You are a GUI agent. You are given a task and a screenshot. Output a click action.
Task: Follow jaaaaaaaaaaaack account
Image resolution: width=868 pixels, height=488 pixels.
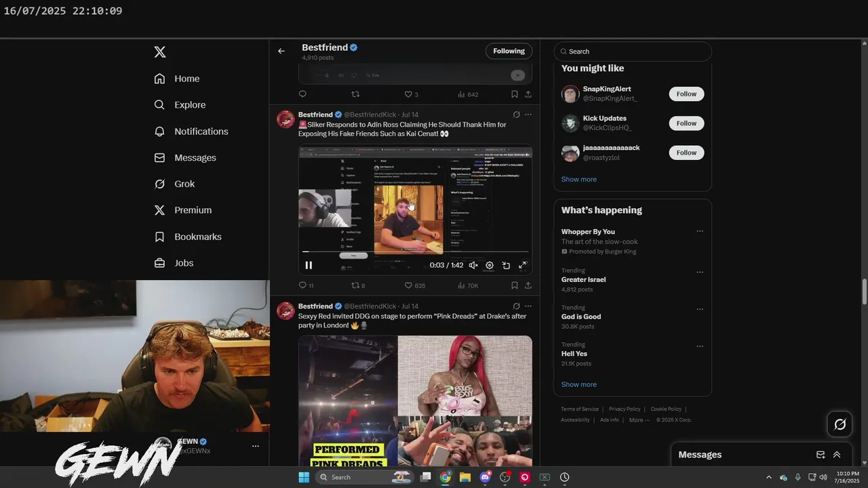686,152
